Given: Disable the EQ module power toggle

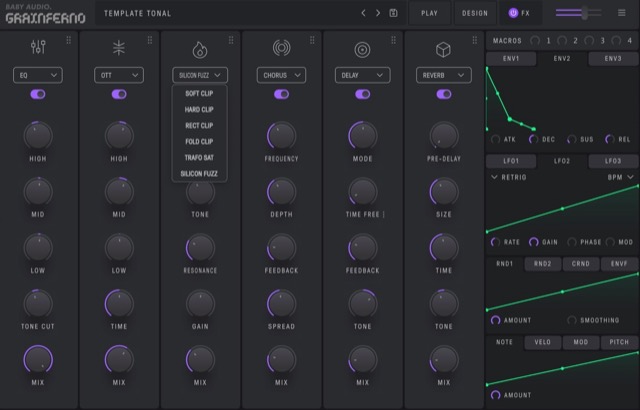Looking at the screenshot, I should pyautogui.click(x=38, y=93).
